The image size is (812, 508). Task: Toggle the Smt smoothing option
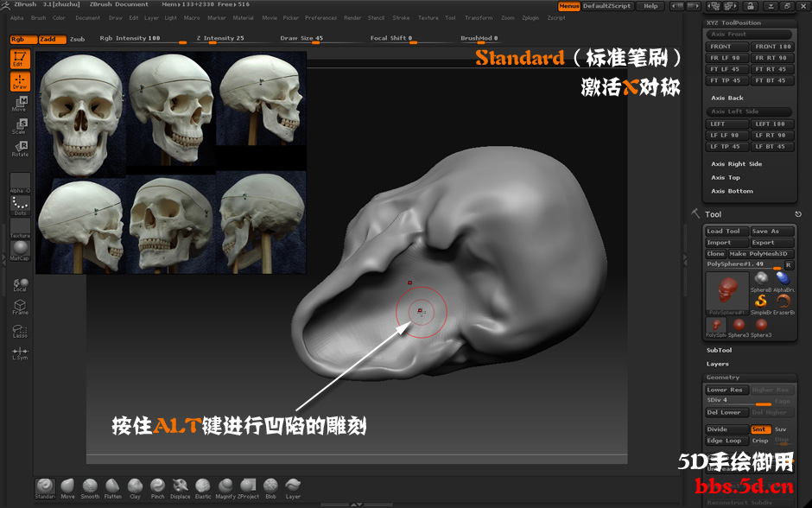coord(760,429)
